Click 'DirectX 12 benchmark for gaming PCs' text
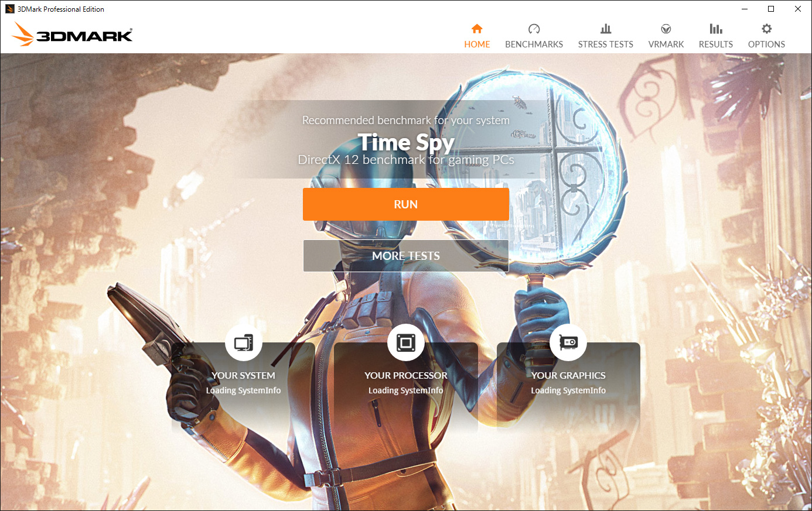The height and width of the screenshot is (511, 812). coord(406,160)
